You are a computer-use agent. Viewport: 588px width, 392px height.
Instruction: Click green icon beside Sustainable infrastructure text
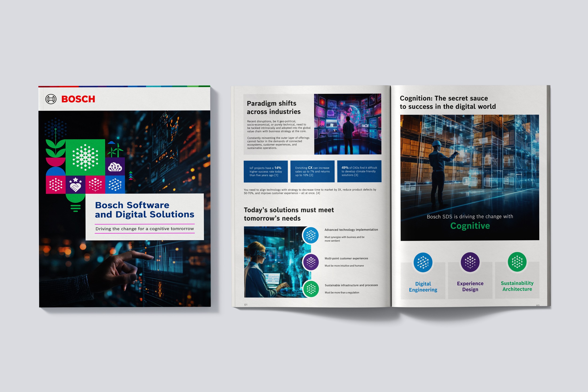311,289
